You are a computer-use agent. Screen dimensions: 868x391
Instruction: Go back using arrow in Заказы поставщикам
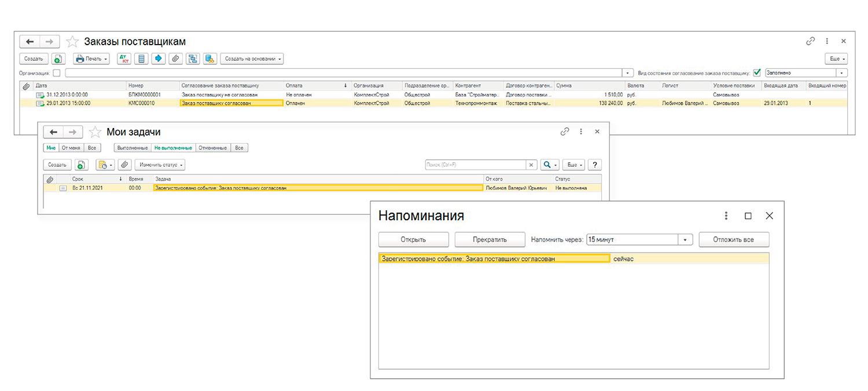30,42
